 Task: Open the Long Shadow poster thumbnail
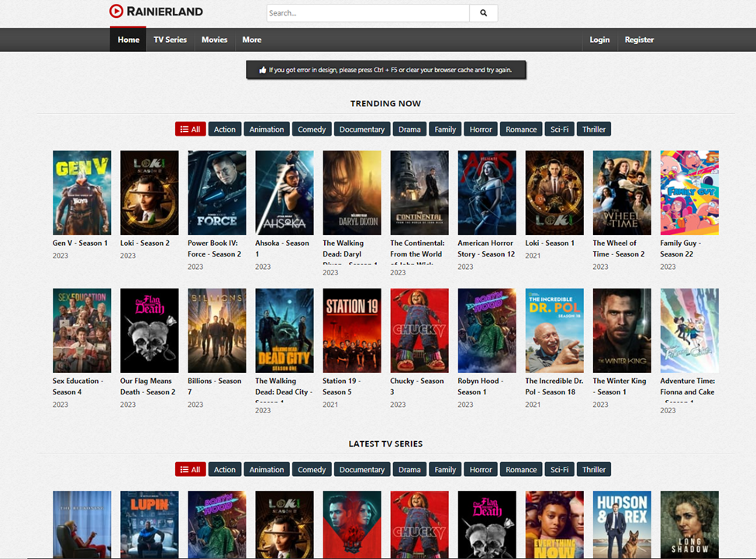(689, 525)
